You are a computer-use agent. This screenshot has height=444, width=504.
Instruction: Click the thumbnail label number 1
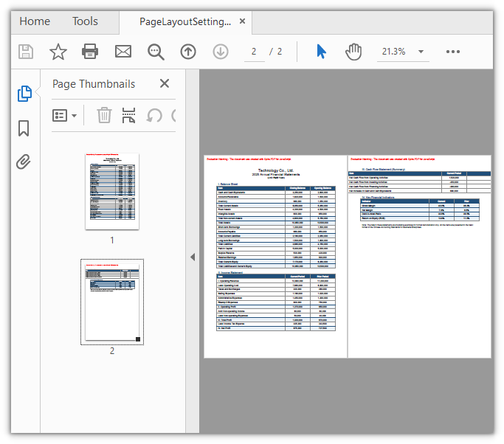pos(112,240)
